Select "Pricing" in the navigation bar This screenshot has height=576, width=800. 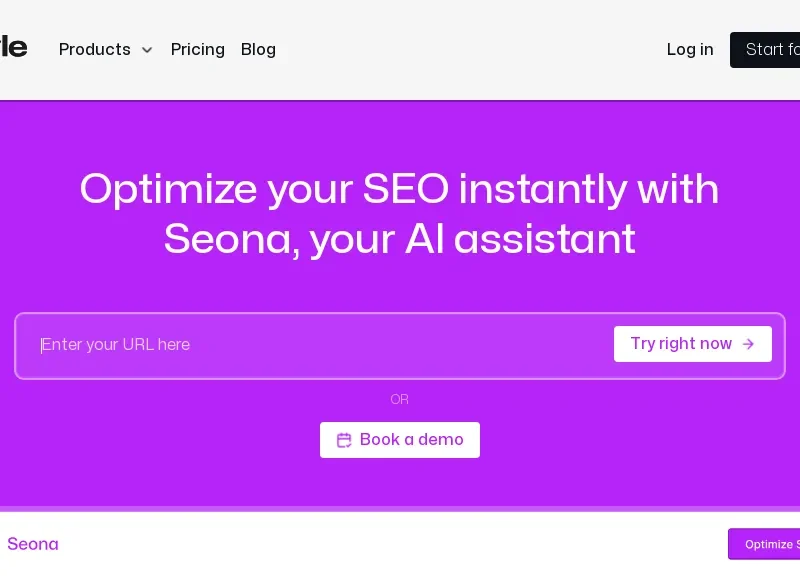point(197,49)
